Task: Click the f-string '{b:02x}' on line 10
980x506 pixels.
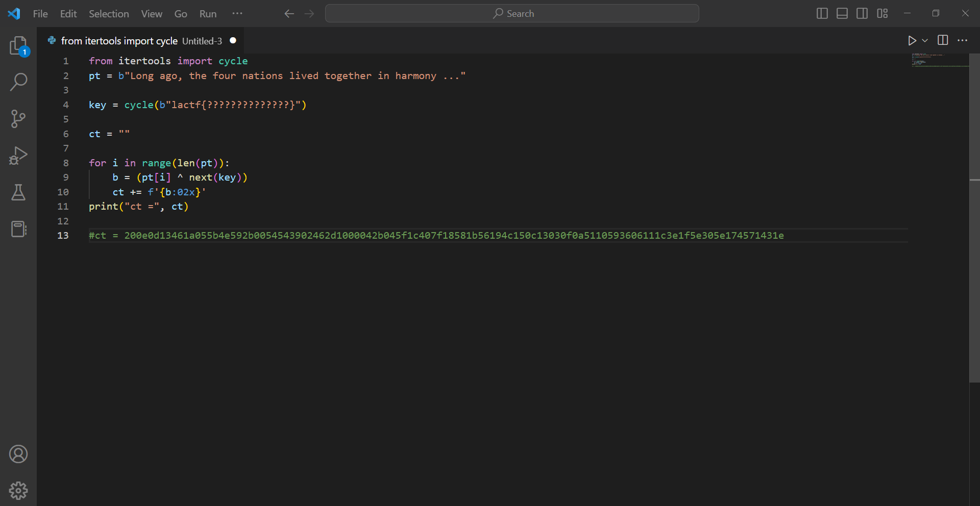Action: pyautogui.click(x=177, y=192)
